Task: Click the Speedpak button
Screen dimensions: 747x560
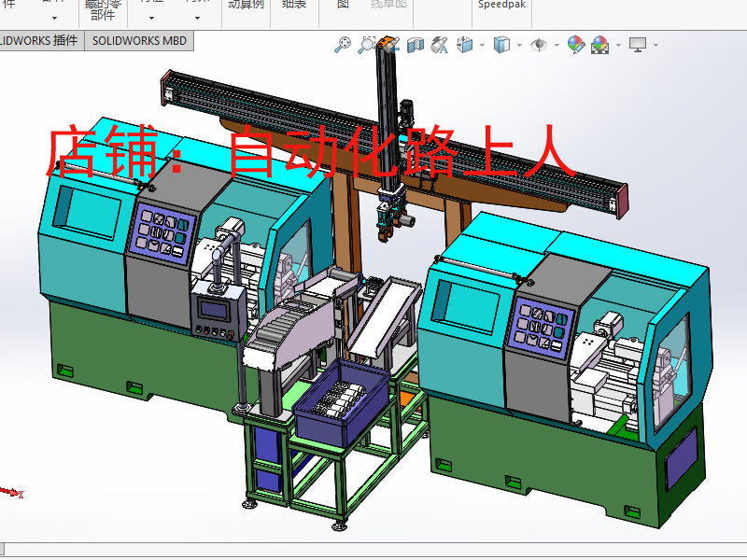Action: tap(501, 5)
